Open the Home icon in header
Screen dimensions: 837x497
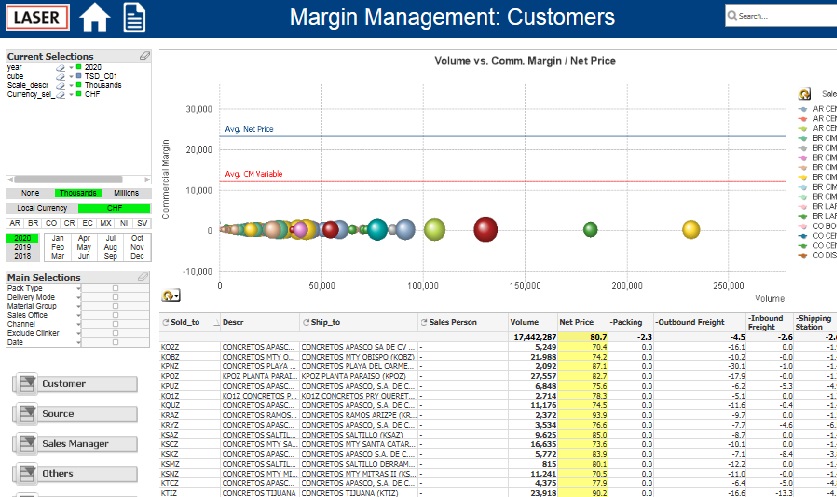(94, 18)
